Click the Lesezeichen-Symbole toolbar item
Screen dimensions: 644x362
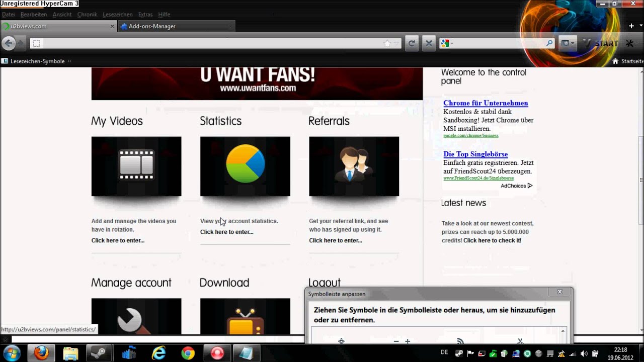click(x=34, y=61)
